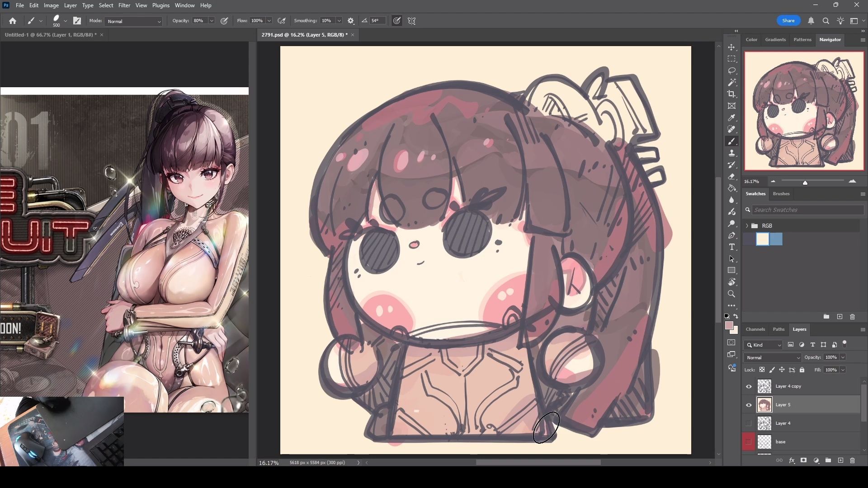The width and height of the screenshot is (868, 488).
Task: Open the Flow dropdown arrow
Action: 269,21
